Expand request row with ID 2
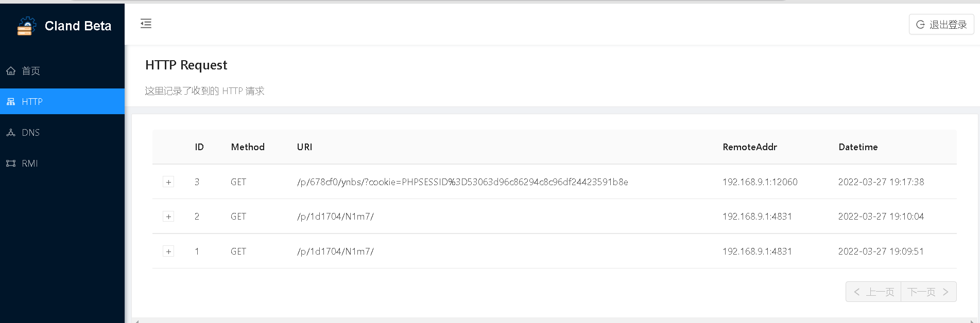Screen dimensions: 980x323 tap(168, 217)
